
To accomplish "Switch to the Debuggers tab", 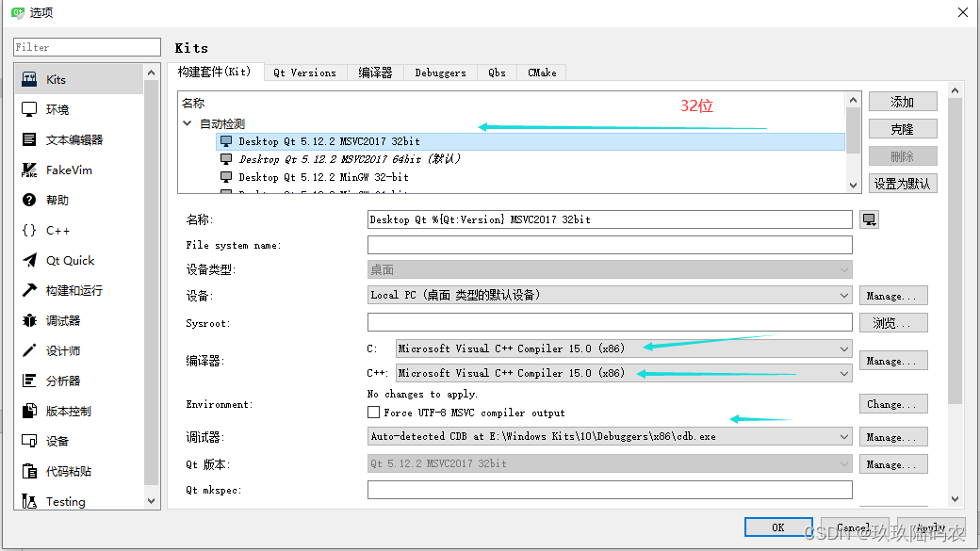I will (x=441, y=73).
